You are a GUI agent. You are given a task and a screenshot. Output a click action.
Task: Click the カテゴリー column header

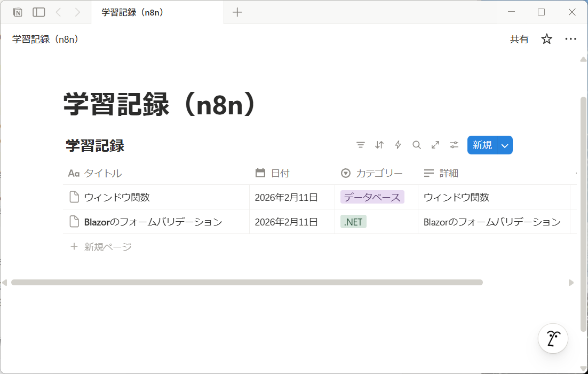[376, 173]
